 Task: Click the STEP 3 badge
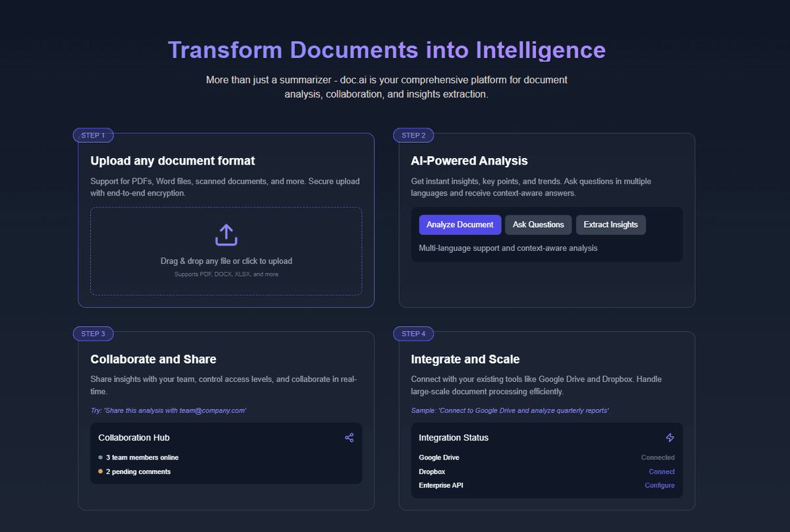pyautogui.click(x=93, y=334)
